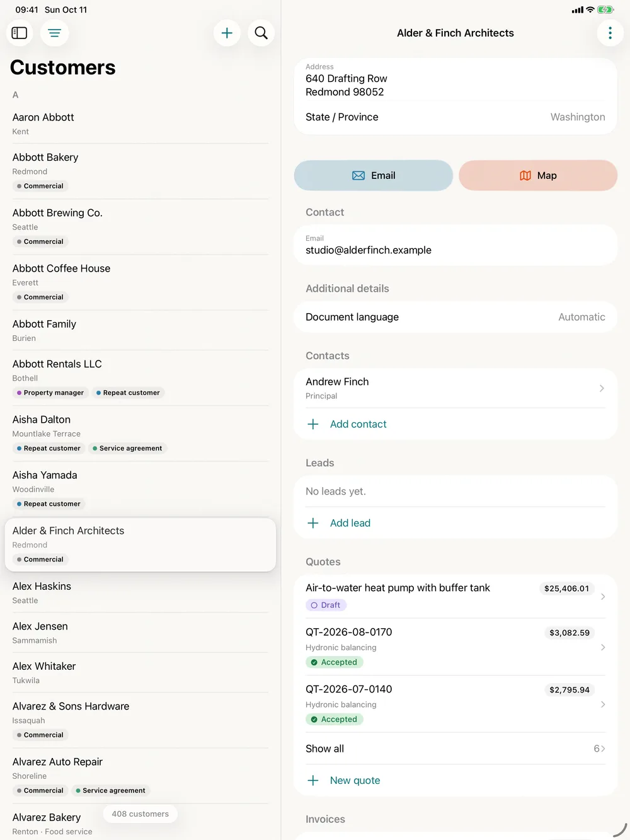
Task: Open QT-2026-08-0170 quote chevron
Action: pyautogui.click(x=603, y=647)
